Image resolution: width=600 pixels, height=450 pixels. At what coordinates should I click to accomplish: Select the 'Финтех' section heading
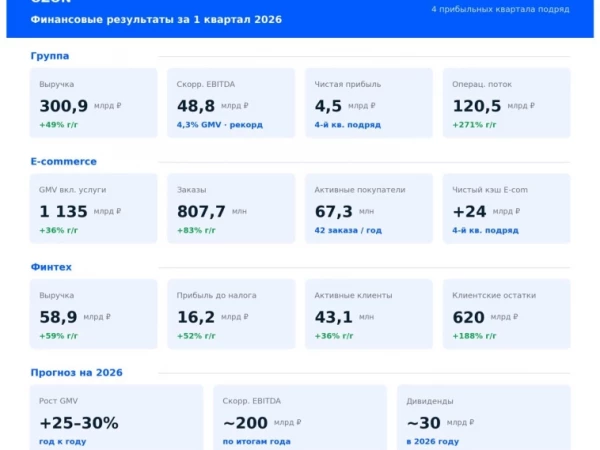(x=51, y=267)
